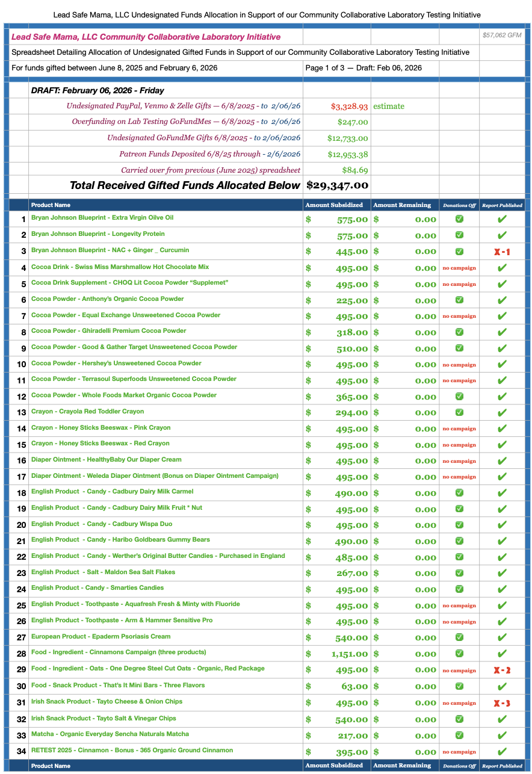Select the $29,347.00 total funds cell
The height and width of the screenshot is (774, 532).
(337, 185)
